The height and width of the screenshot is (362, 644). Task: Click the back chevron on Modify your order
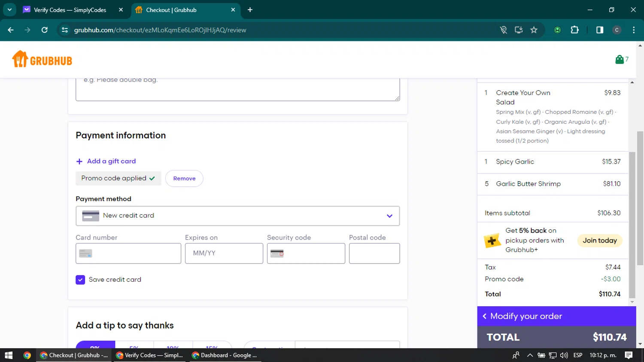pyautogui.click(x=485, y=316)
